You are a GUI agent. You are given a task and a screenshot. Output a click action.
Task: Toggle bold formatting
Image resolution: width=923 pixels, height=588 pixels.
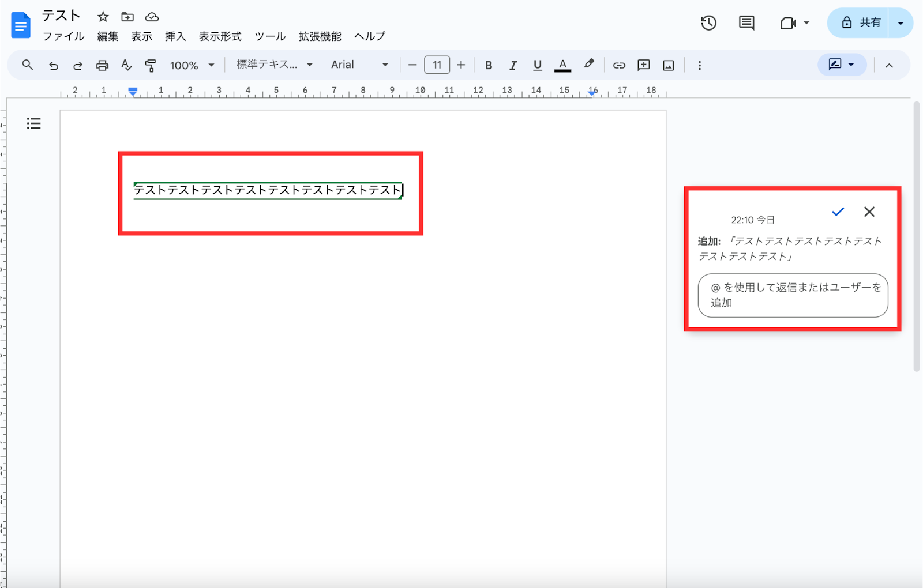[x=489, y=65]
